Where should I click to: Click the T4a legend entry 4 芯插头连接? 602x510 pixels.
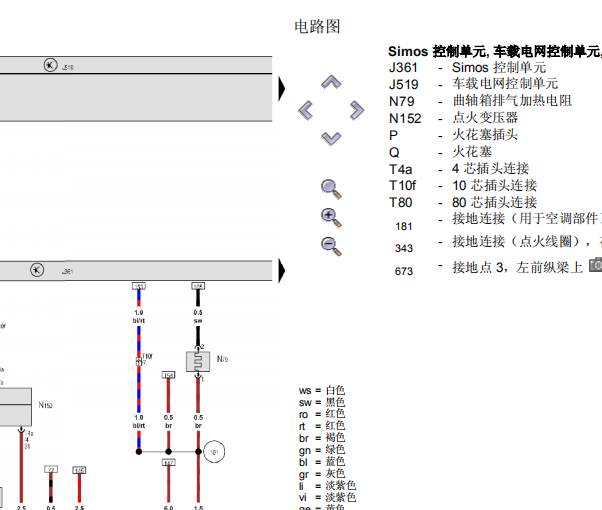(459, 169)
